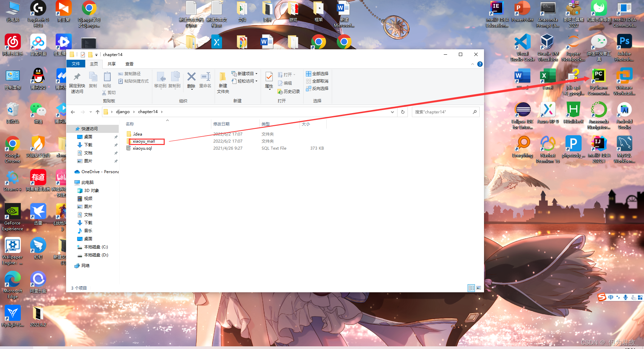Click the search chapter14 input box
The height and width of the screenshot is (349, 644).
(445, 112)
